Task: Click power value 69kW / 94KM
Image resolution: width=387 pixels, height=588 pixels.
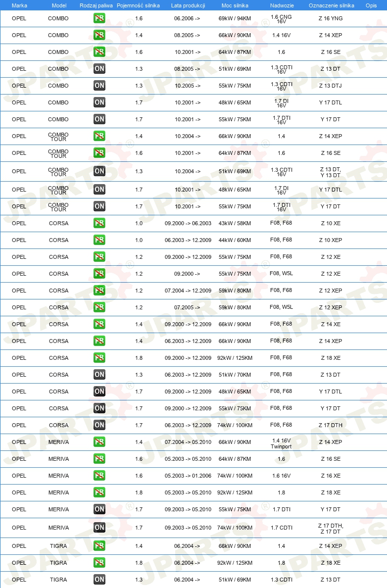Action: click(235, 18)
